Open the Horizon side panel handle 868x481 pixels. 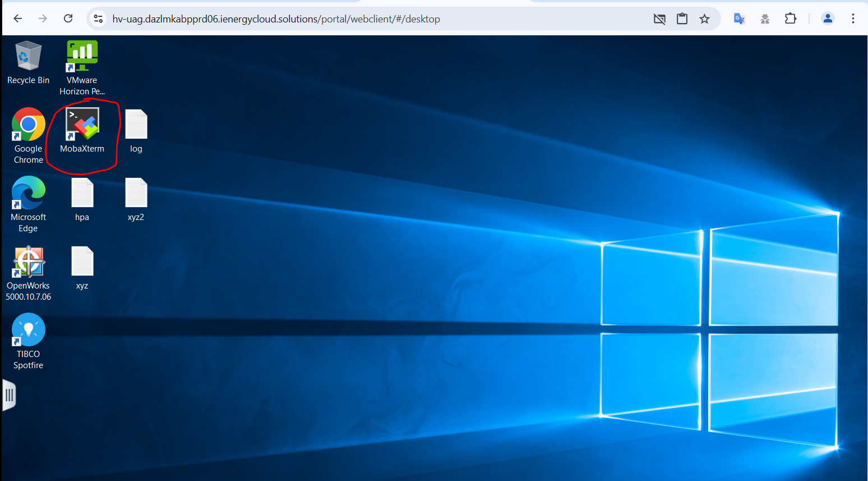(x=9, y=395)
